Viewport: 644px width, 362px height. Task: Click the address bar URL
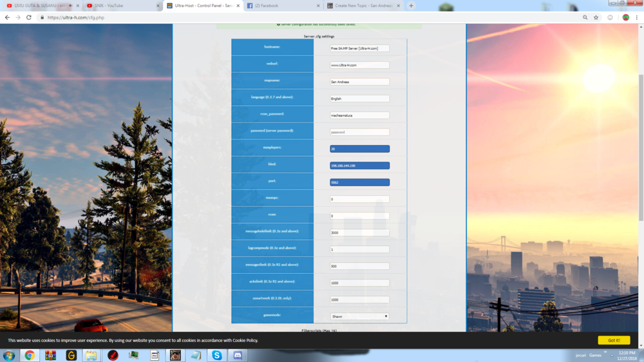(75, 17)
